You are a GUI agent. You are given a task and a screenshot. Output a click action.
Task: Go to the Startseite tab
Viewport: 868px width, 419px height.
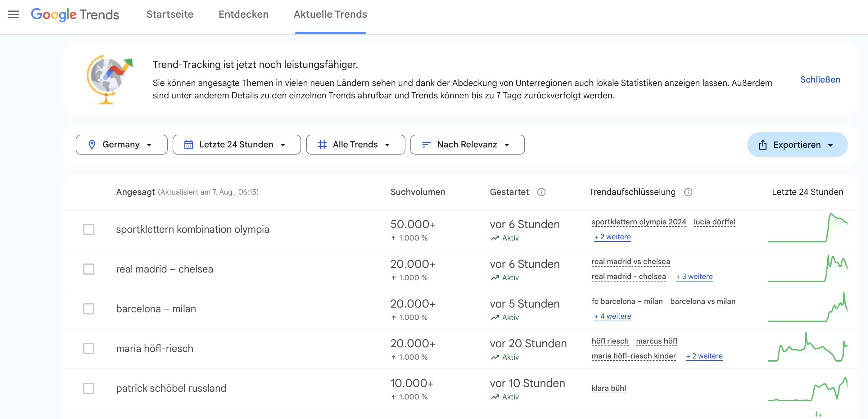(x=170, y=14)
